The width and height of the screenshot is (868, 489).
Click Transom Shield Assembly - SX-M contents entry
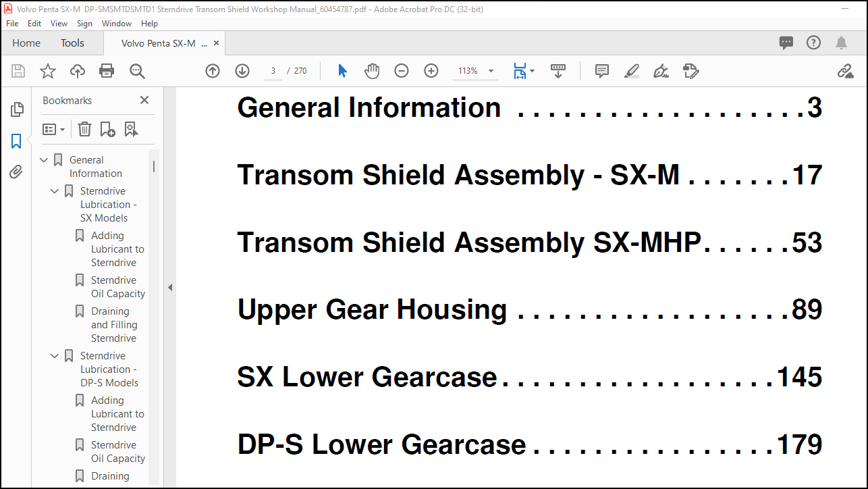click(x=530, y=175)
